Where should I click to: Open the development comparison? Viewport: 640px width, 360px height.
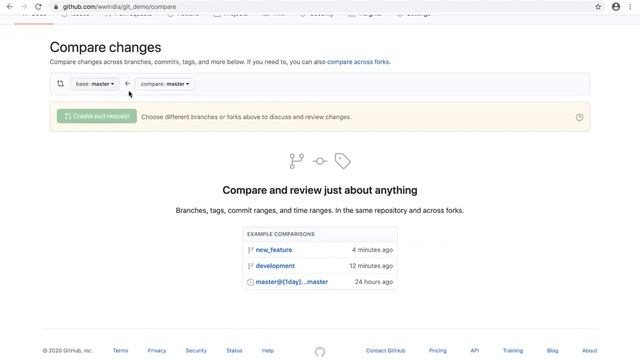pyautogui.click(x=275, y=266)
